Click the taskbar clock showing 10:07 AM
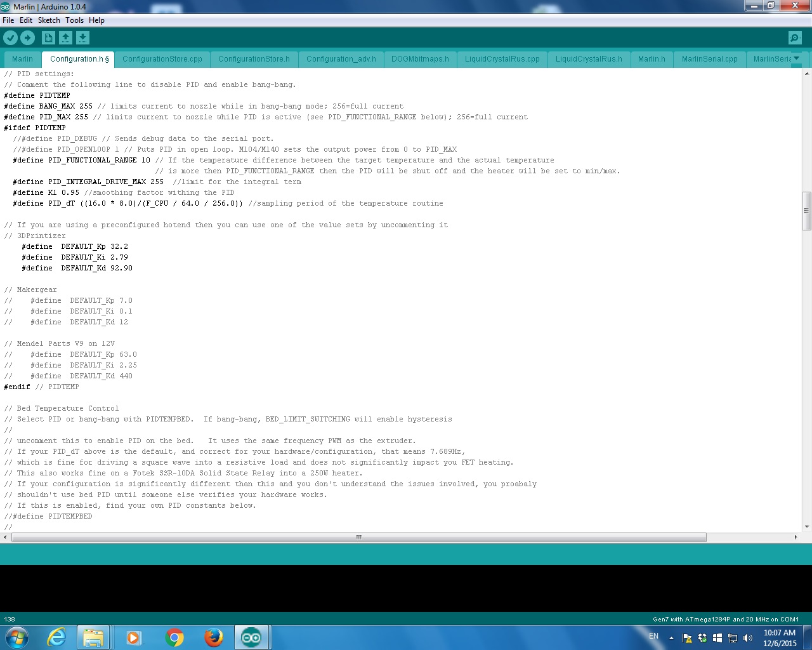This screenshot has height=650, width=812. [x=779, y=638]
